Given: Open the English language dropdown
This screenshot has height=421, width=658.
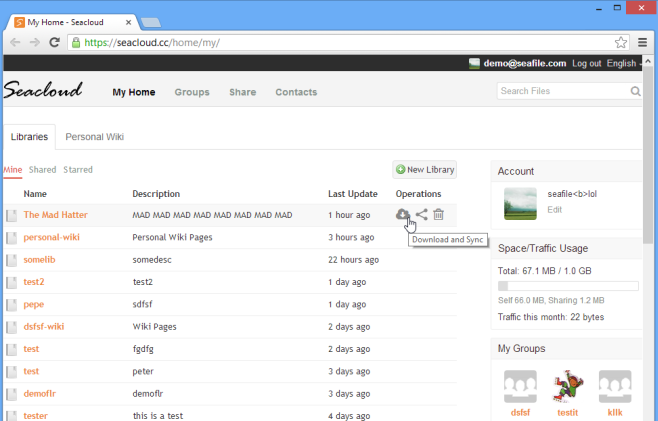Looking at the screenshot, I should pos(624,63).
